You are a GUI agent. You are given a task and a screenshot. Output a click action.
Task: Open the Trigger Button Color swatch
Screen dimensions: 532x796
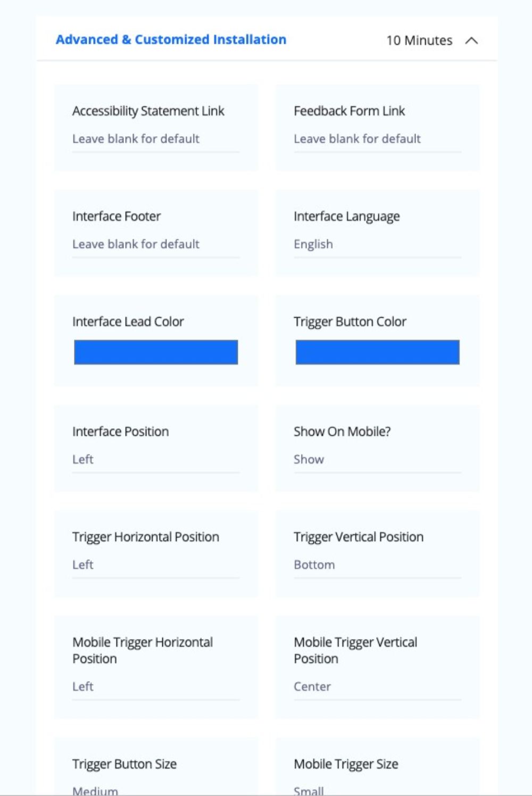coord(377,352)
